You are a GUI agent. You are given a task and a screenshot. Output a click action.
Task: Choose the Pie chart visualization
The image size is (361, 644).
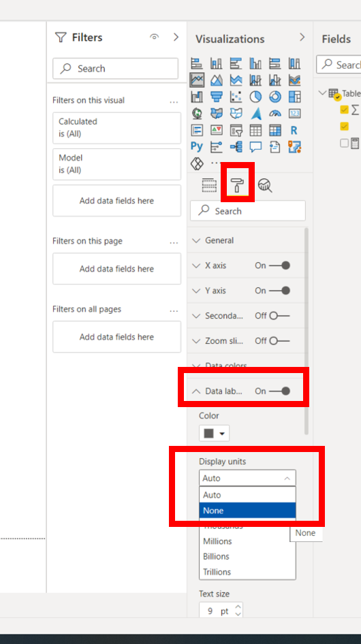point(255,97)
